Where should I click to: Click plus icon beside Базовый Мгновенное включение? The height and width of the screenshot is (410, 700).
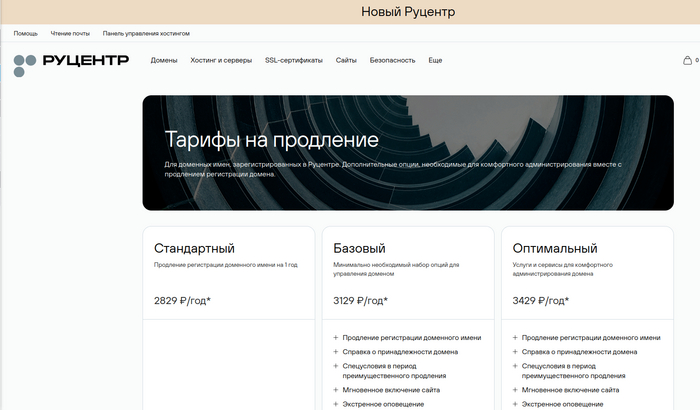click(x=336, y=390)
